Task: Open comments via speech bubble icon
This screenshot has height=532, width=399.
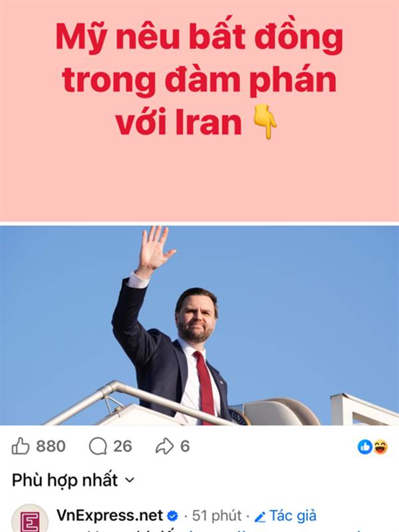Action: (98, 446)
